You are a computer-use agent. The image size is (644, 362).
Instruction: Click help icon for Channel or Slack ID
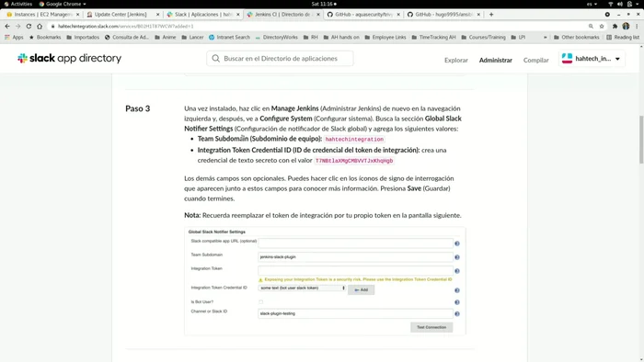coord(456,314)
